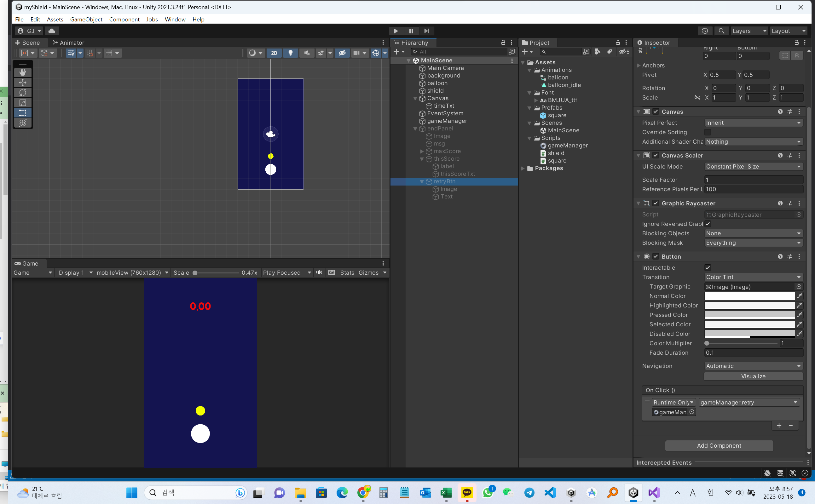The width and height of the screenshot is (815, 504).
Task: Click Search by Type icon in Project
Action: pos(598,52)
